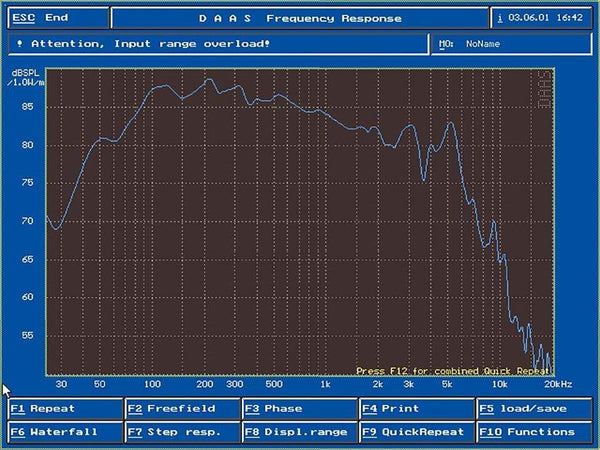
Task: Click the 'Attention, Input range overload' message
Action: pos(150,44)
